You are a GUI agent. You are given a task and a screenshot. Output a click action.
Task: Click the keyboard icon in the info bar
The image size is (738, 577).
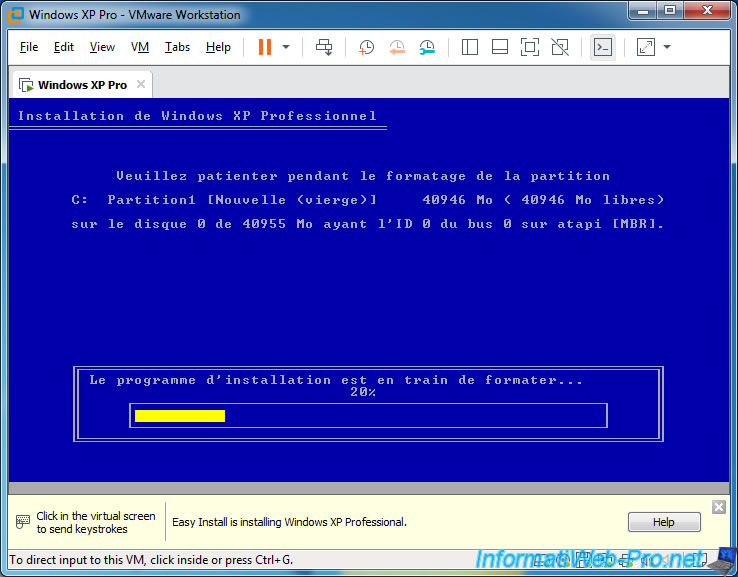[x=23, y=521]
